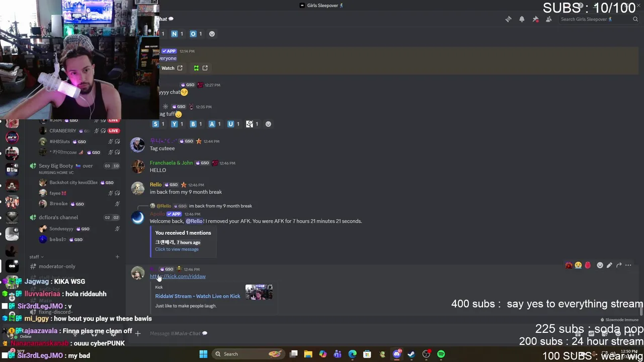
Task: Select user #iH8Sluts in voice list
Action: (x=59, y=142)
